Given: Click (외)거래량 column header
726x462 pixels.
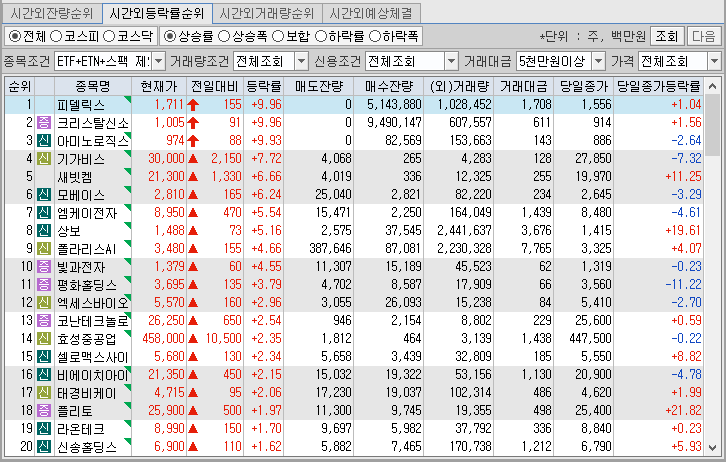Looking at the screenshot, I should (x=458, y=86).
